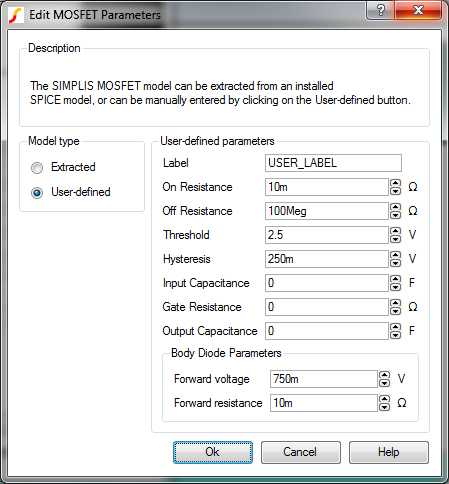Decrease On Resistance with down stepper arrow
449x484 pixels.
[395, 191]
